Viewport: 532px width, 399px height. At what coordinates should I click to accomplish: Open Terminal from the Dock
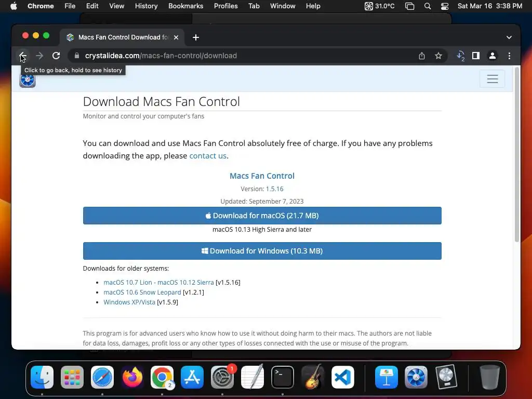click(x=282, y=377)
